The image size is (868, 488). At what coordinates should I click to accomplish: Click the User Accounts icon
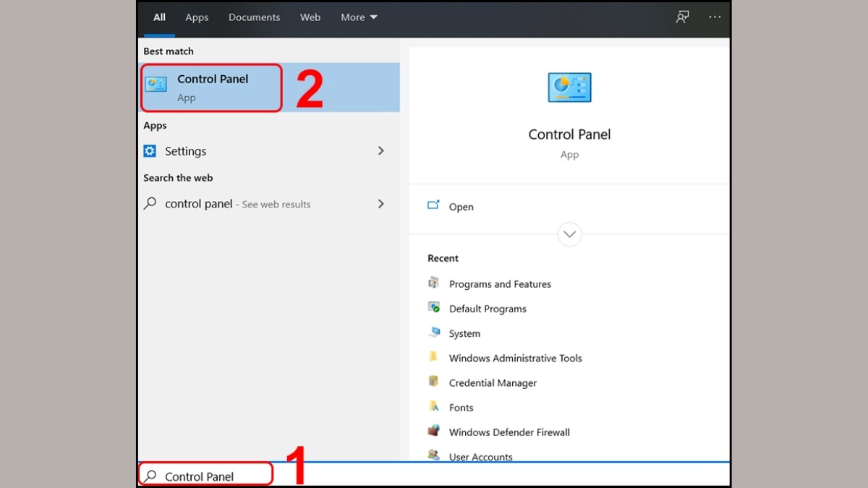coord(433,455)
